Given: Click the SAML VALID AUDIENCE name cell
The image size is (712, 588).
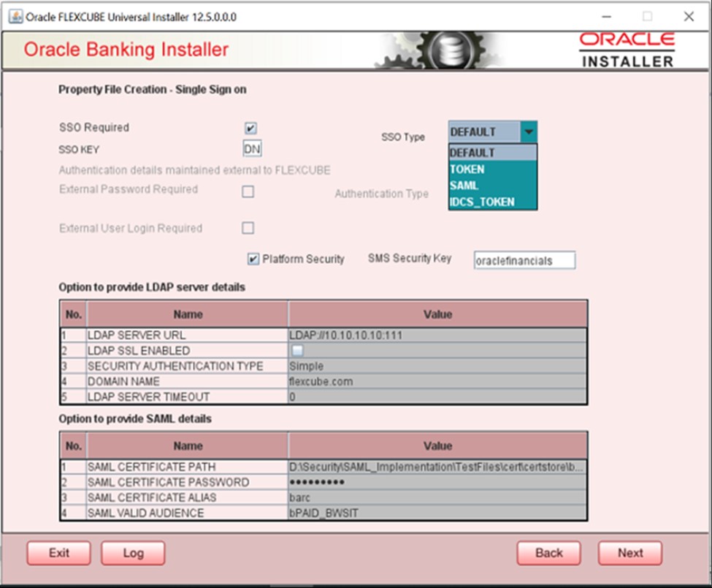Looking at the screenshot, I should click(187, 513).
